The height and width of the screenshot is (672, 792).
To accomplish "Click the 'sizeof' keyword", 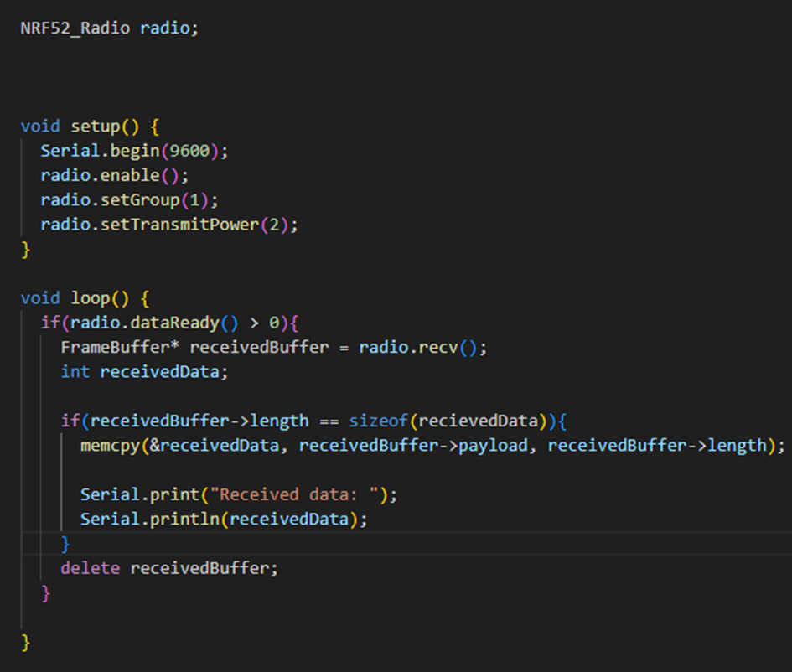I will pyautogui.click(x=378, y=421).
